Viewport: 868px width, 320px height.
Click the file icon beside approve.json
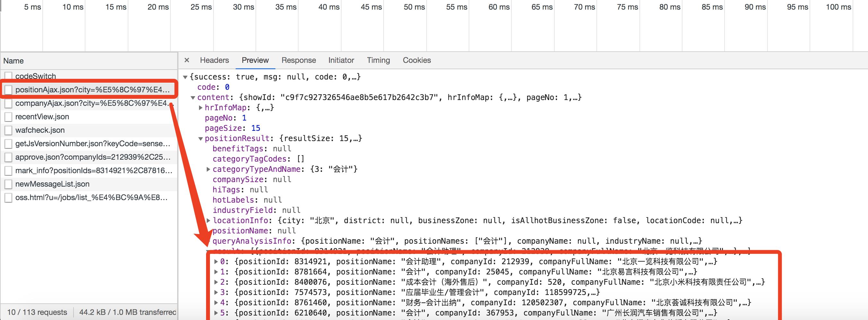click(x=8, y=157)
